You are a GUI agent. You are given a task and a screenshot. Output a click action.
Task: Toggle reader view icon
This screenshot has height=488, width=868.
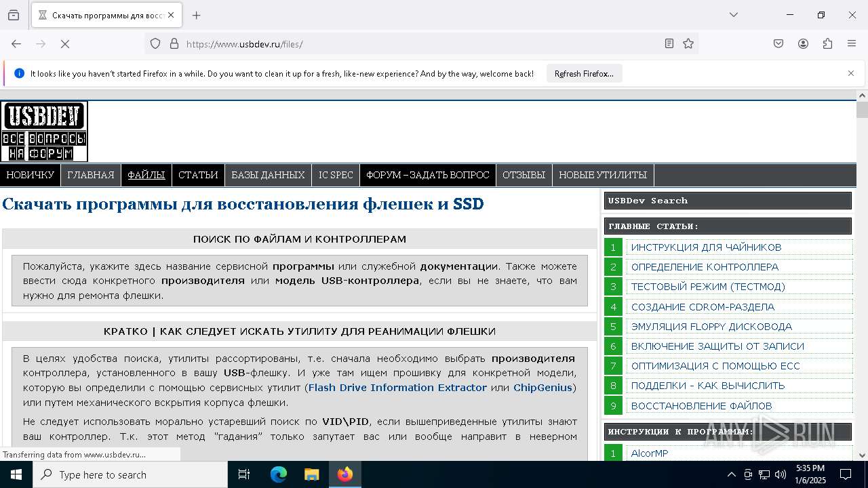[669, 44]
